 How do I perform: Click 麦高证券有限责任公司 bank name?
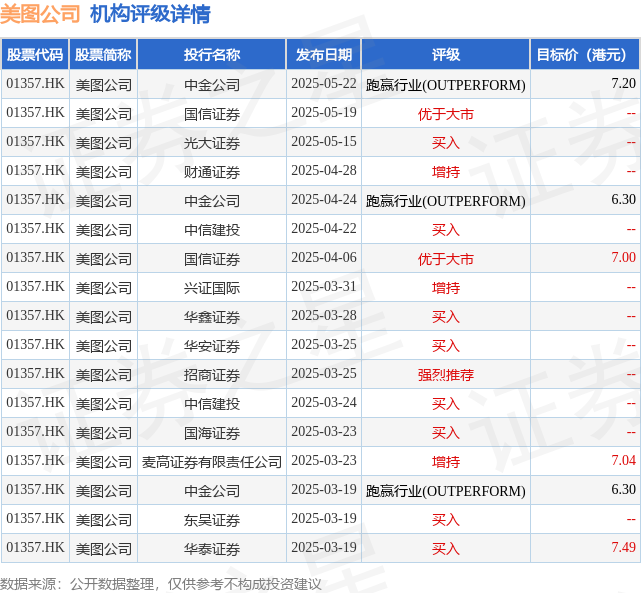tap(212, 462)
